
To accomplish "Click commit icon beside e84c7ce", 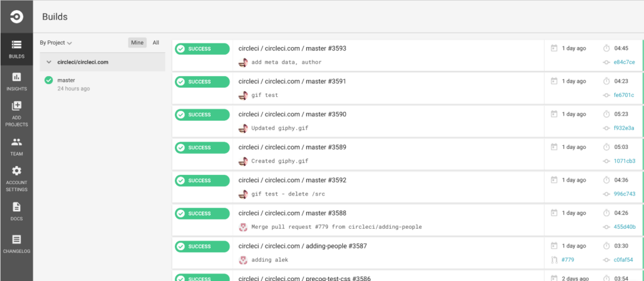I will [x=607, y=62].
